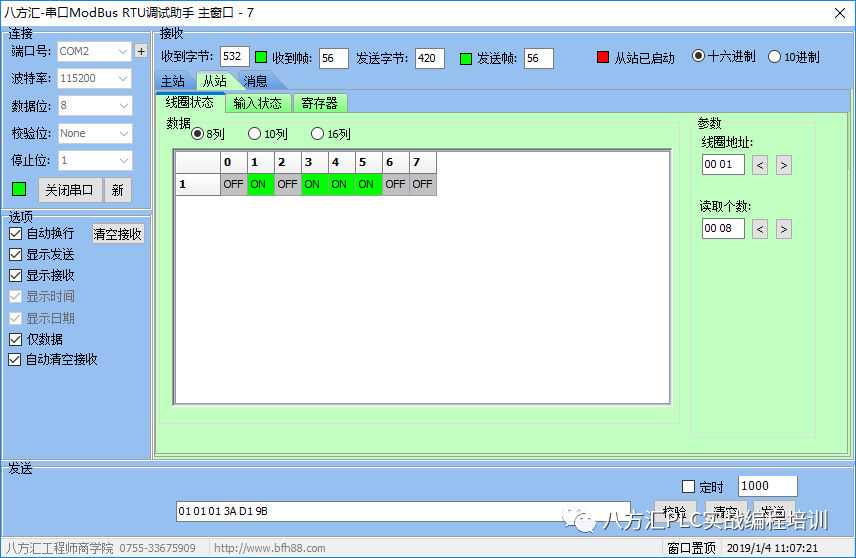Toggle coil 2 OFF cell
Image resolution: width=856 pixels, height=558 pixels.
pos(287,184)
